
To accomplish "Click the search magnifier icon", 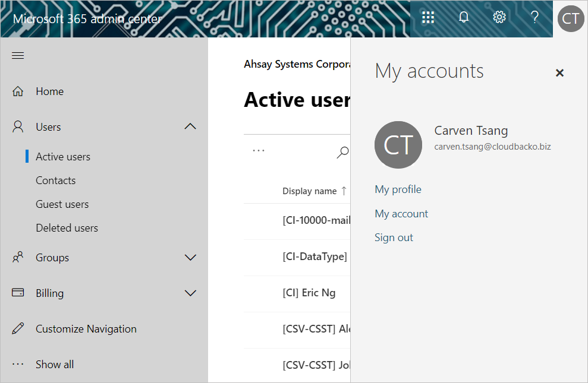I will 342,153.
